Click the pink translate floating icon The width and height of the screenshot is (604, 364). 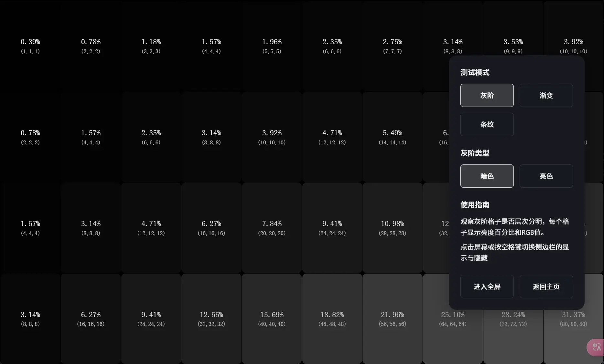point(596,347)
